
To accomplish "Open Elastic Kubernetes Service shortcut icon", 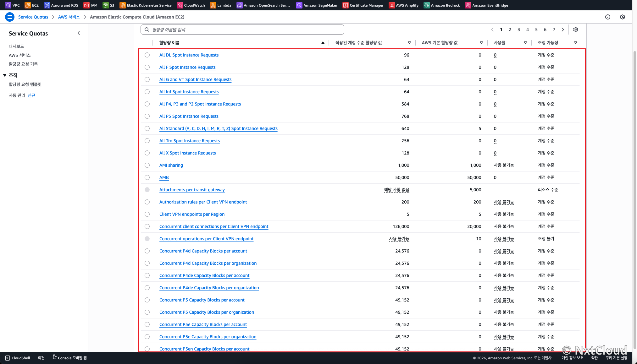I will (123, 5).
